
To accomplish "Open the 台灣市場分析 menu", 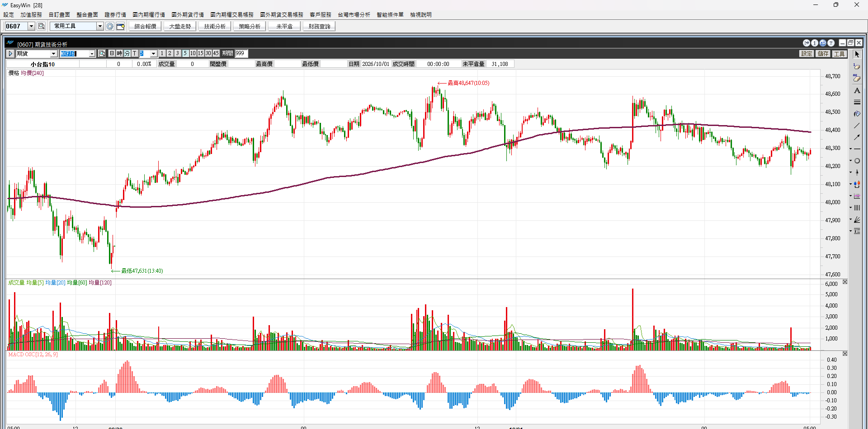I will point(354,14).
